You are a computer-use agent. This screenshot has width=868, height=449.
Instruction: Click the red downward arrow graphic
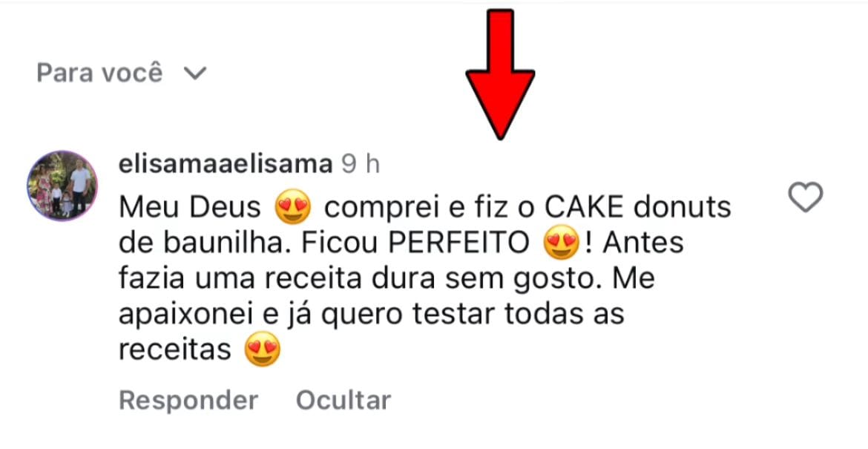click(x=500, y=73)
